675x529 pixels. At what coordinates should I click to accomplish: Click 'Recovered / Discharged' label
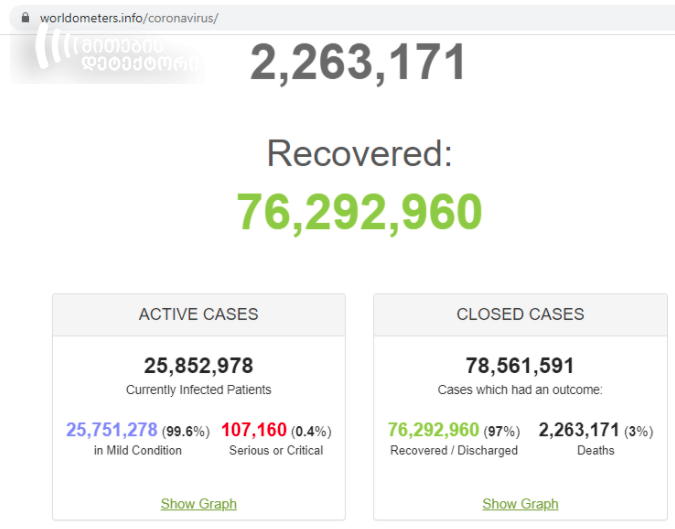pyautogui.click(x=454, y=450)
